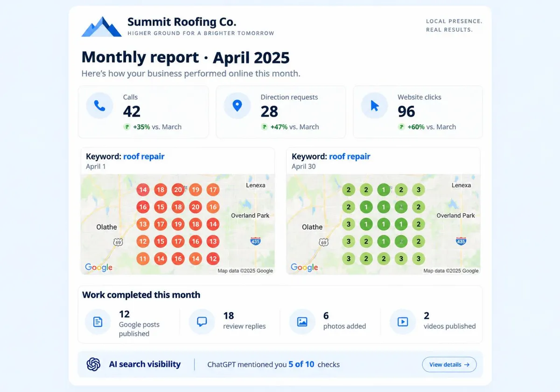
Task: Click 'ChatGPT mentioned you' text
Action: pos(247,364)
